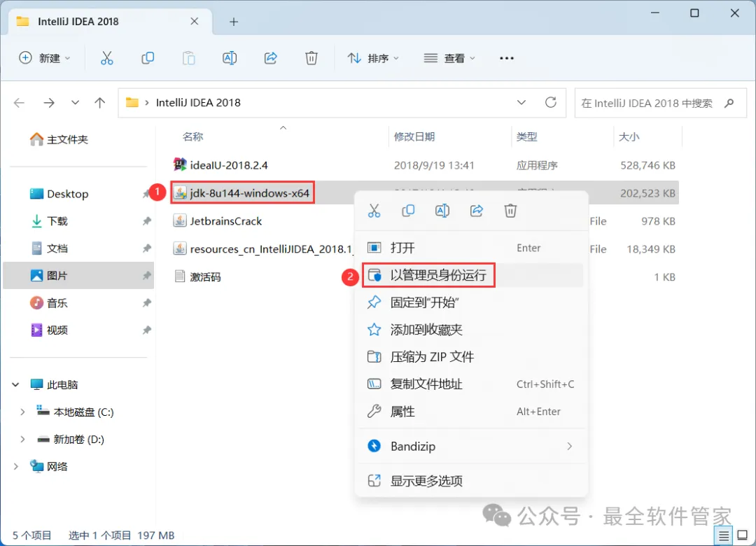Close the IntelliJ IDEA 2018 tab
The image size is (756, 546).
coord(195,21)
